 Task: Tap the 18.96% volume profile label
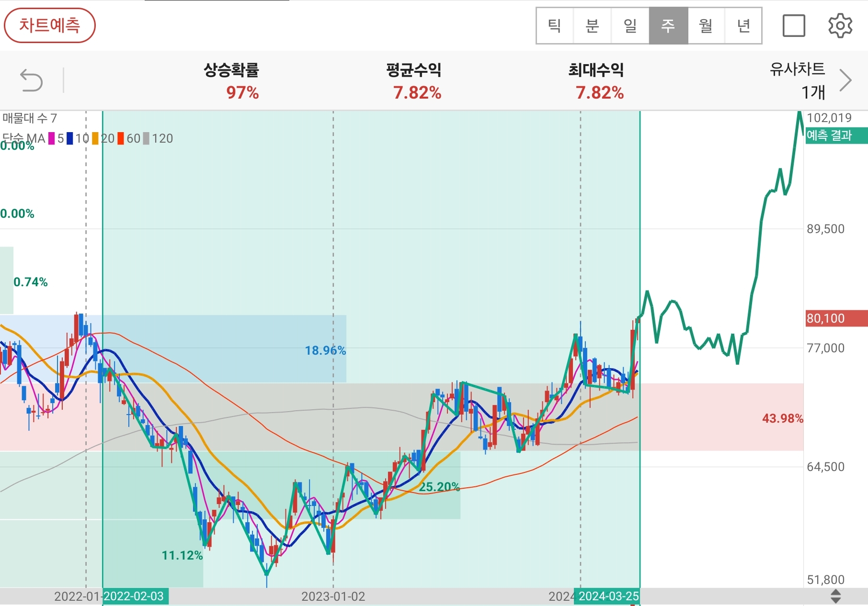(325, 350)
